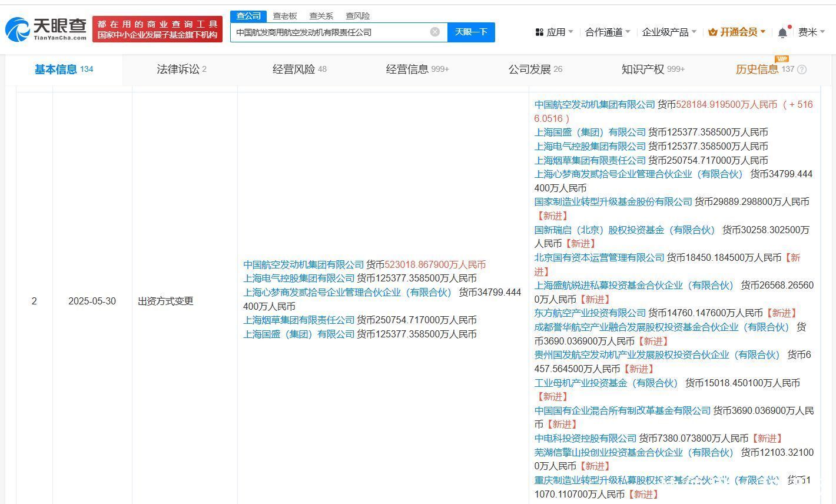Switch to the 公司发展 tab

pyautogui.click(x=535, y=69)
